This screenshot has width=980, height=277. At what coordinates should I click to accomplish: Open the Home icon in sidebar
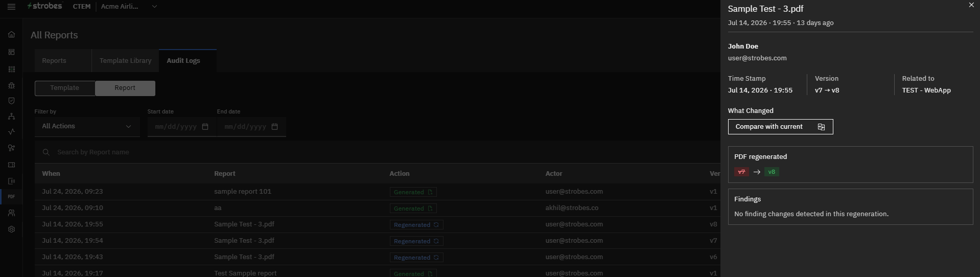tap(11, 35)
